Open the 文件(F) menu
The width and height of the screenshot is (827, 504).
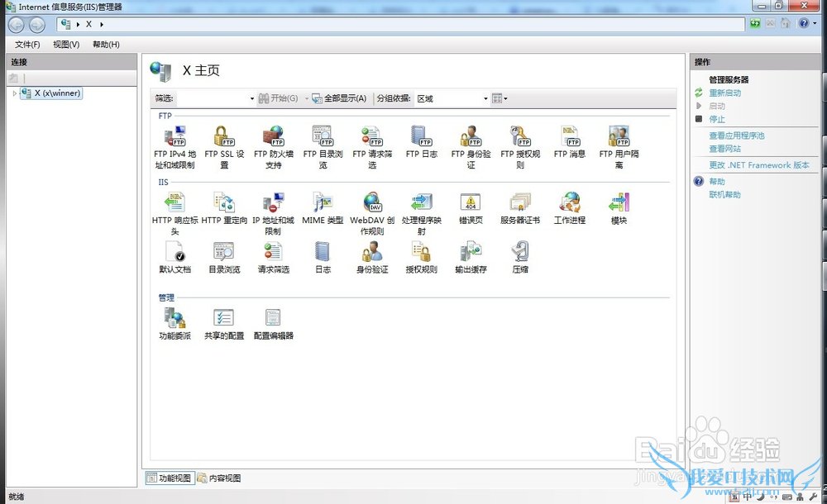point(27,45)
